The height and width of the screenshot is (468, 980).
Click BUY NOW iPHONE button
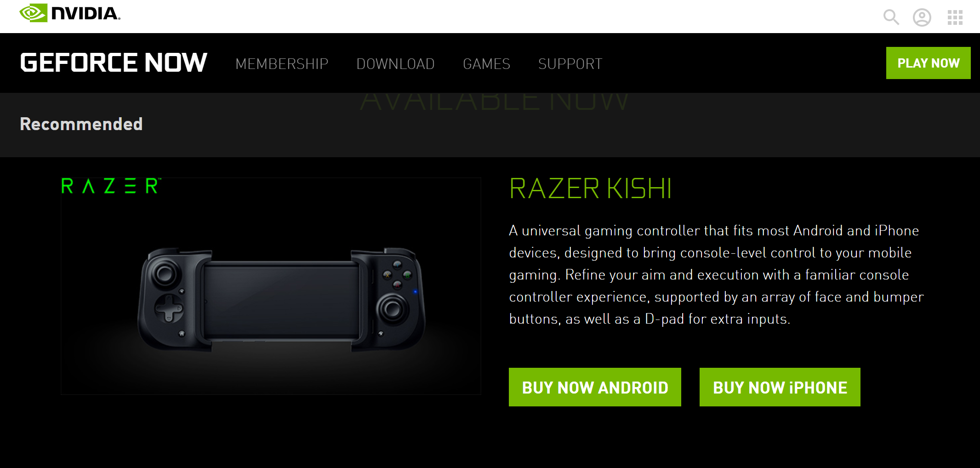[780, 387]
